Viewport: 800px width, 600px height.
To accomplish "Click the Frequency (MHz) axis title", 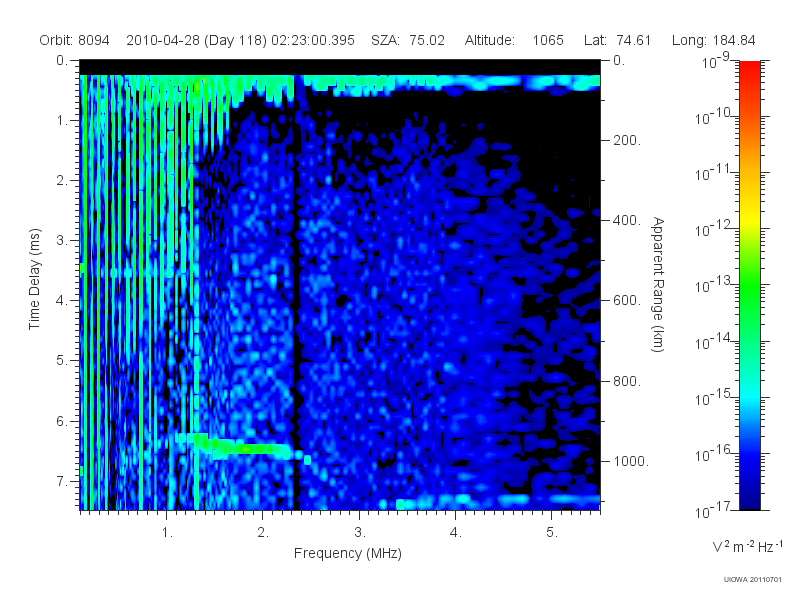I will pos(347,554).
